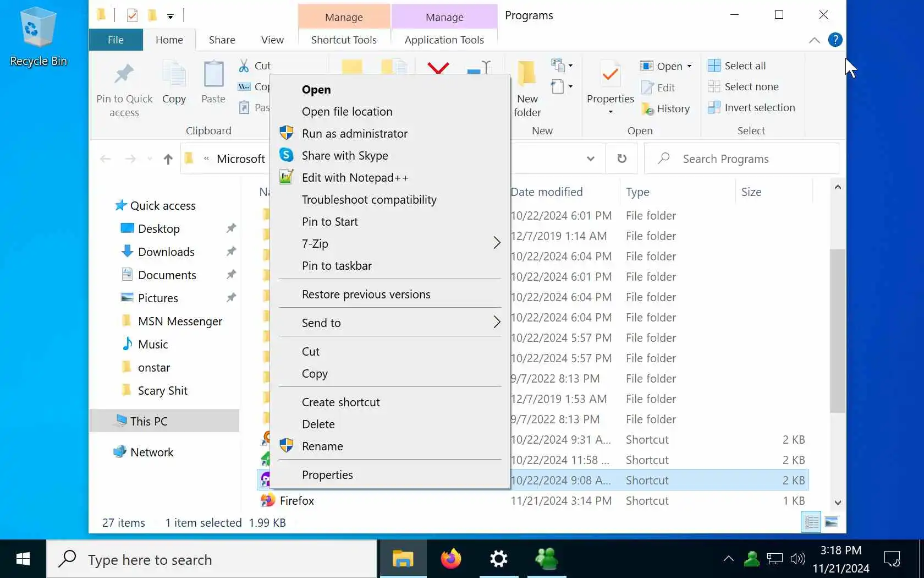Open the Application Tools tab

tap(444, 40)
